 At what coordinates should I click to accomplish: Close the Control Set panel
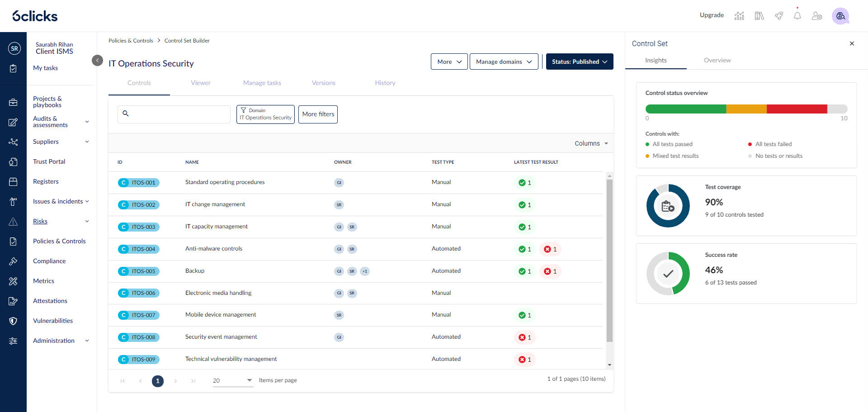(x=852, y=43)
